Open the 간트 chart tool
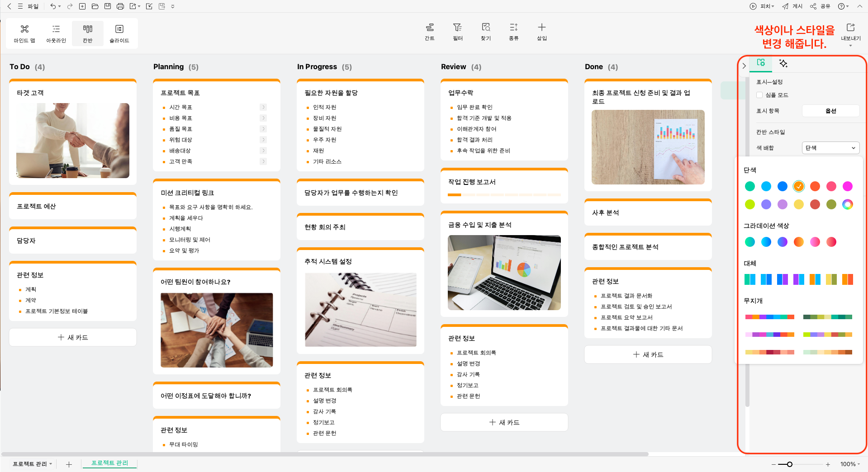Viewport: 868px width, 472px height. (429, 32)
